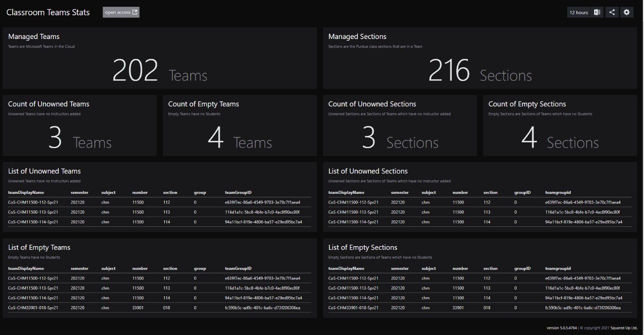Click the Classroom Teams Stats title
644x335 pixels.
tap(48, 12)
